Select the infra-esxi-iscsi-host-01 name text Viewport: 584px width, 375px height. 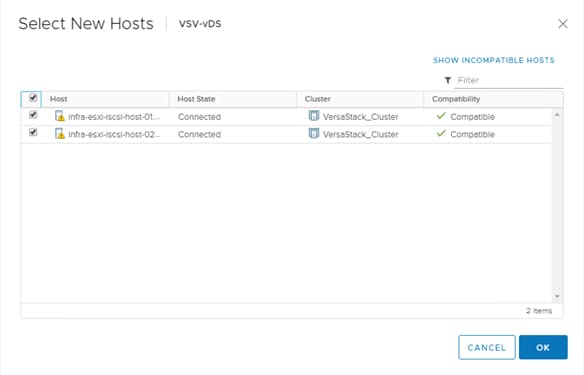pos(114,117)
